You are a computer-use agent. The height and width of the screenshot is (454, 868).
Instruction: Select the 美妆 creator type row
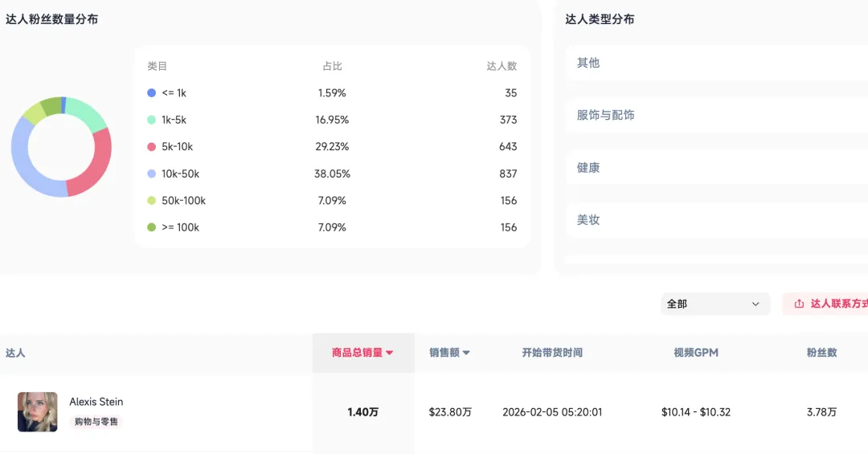coord(715,220)
